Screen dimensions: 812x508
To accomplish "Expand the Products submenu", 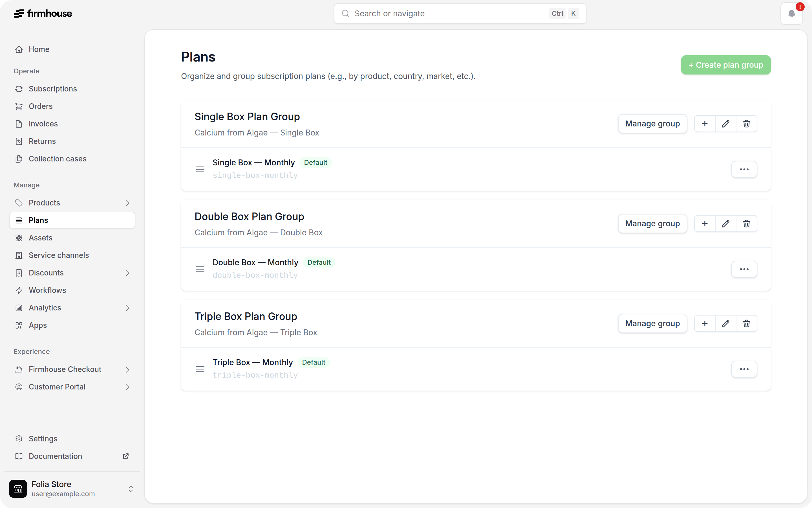I will coord(127,203).
